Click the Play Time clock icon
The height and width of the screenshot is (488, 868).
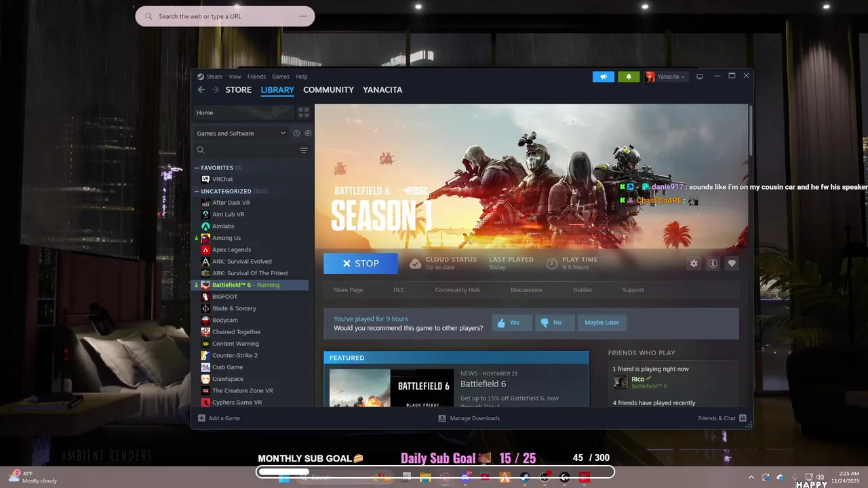pos(552,264)
